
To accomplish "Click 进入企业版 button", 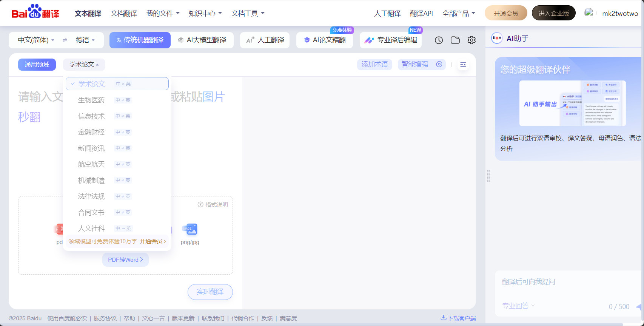I will (554, 13).
